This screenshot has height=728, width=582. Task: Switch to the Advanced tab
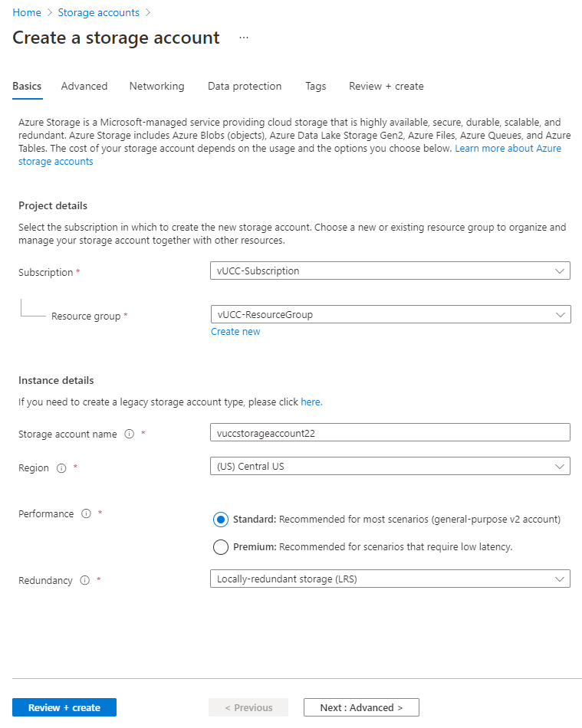pos(84,86)
